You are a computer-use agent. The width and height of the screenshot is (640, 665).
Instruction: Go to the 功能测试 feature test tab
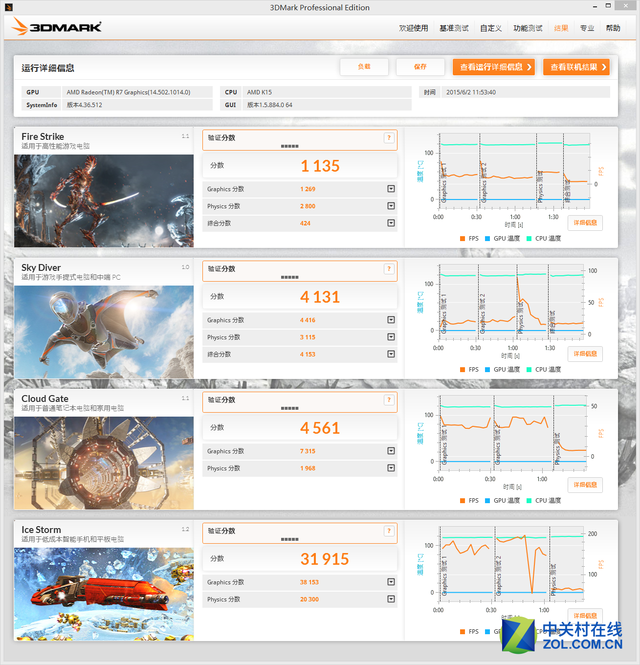528,28
